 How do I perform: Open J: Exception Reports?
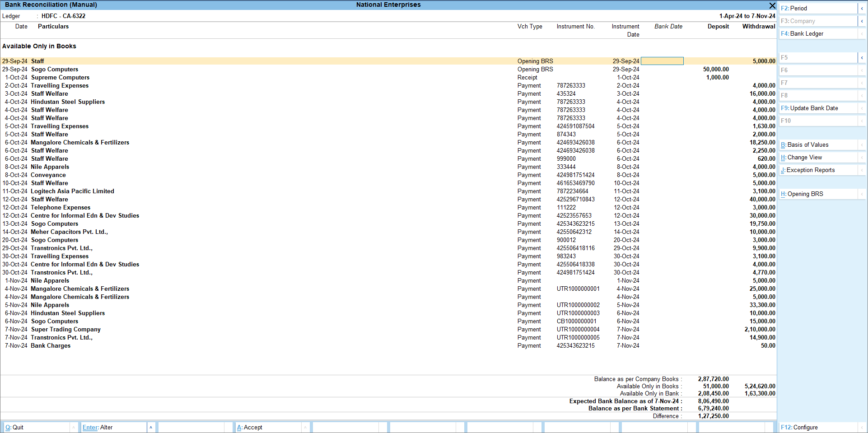[818, 170]
